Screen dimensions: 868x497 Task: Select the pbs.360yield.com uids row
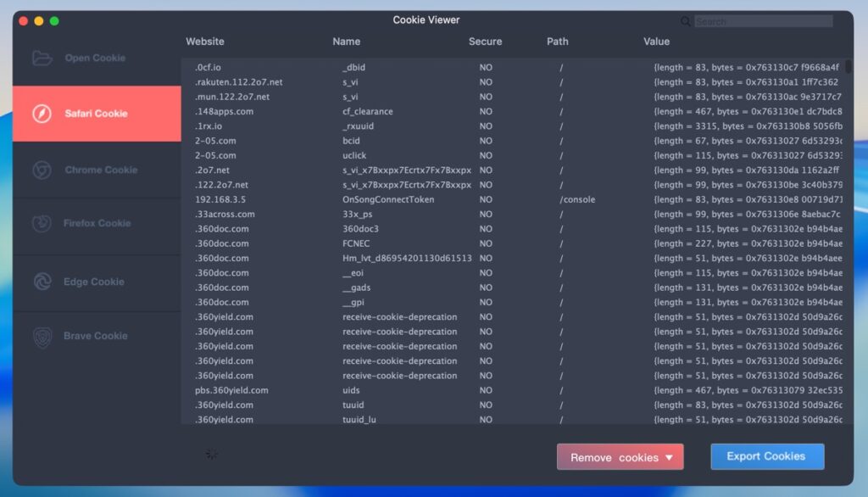[x=424, y=391]
